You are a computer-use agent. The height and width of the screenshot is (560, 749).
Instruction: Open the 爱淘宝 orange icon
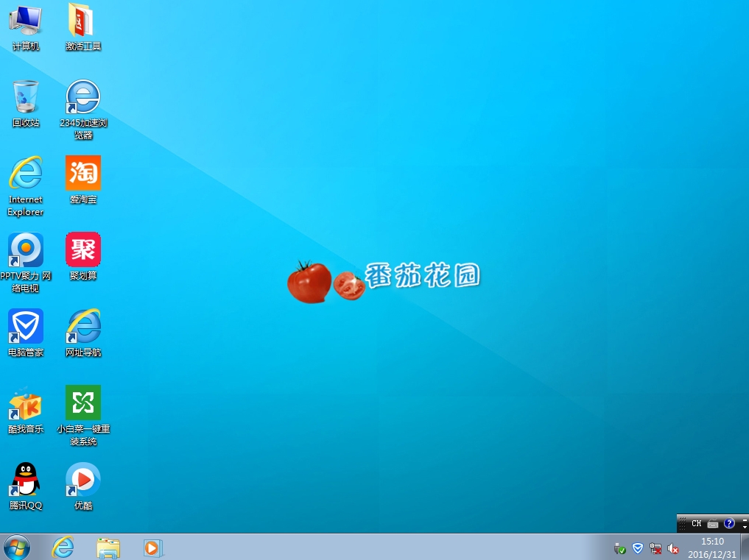coord(83,180)
